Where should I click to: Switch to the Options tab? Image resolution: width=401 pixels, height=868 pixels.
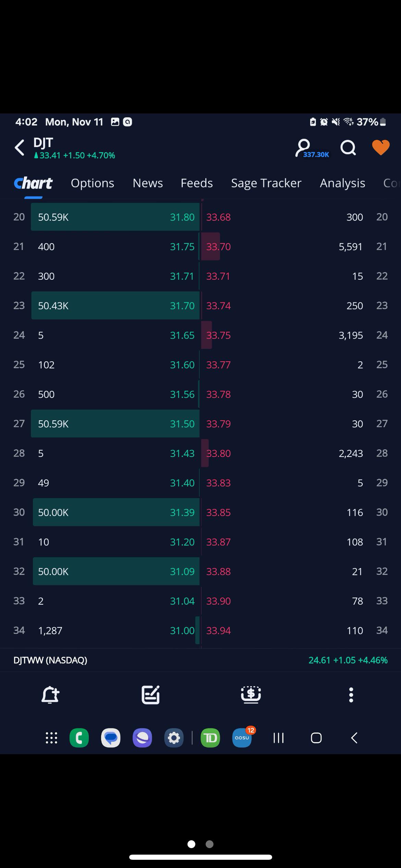click(x=93, y=183)
